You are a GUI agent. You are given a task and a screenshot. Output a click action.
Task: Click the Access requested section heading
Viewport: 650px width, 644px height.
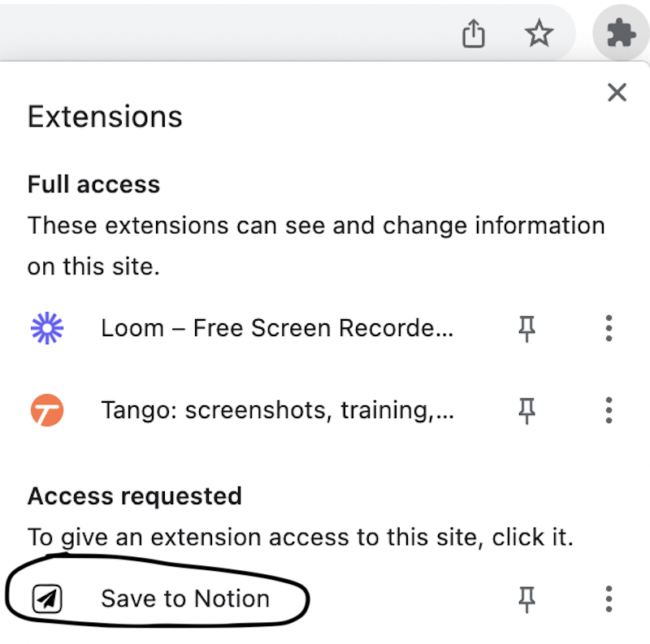coord(135,496)
